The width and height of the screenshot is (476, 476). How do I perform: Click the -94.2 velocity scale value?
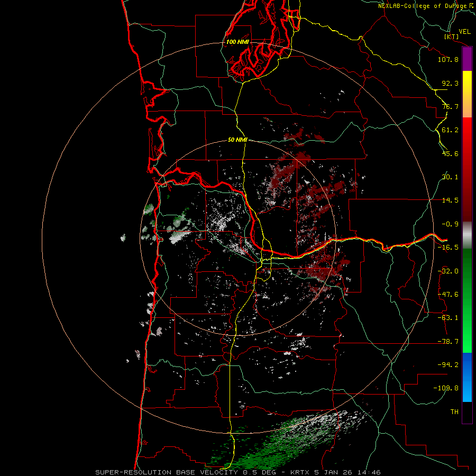[448, 365]
